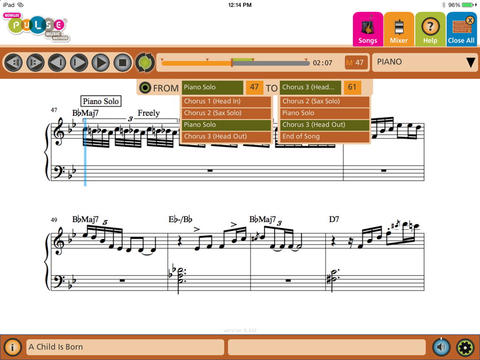Click the Close All button
Viewport: 480px width, 360px height.
pyautogui.click(x=461, y=29)
